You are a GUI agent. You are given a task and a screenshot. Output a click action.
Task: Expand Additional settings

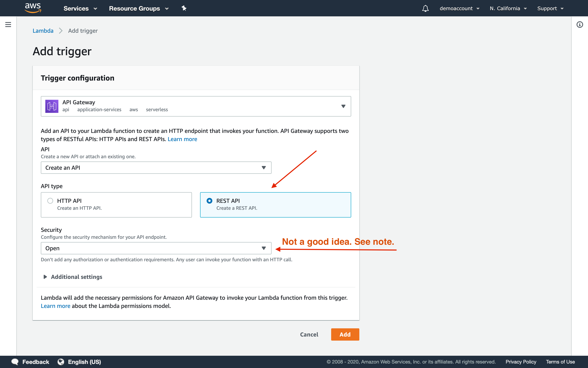[73, 277]
